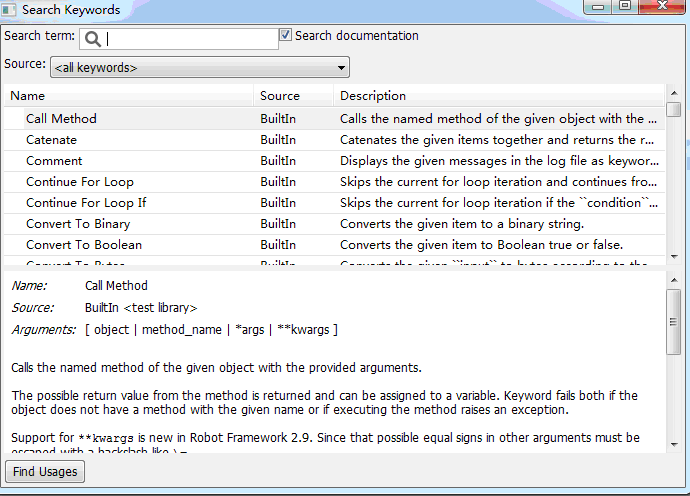690x496 pixels.
Task: Select the Call Method keyword row
Action: point(334,118)
